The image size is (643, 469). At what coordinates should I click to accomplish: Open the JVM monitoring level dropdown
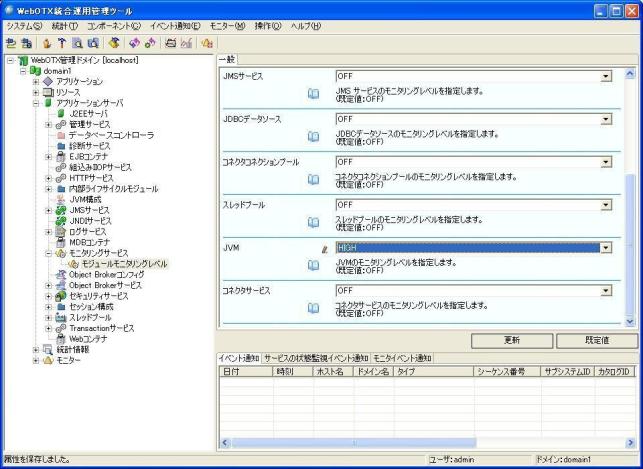click(605, 248)
